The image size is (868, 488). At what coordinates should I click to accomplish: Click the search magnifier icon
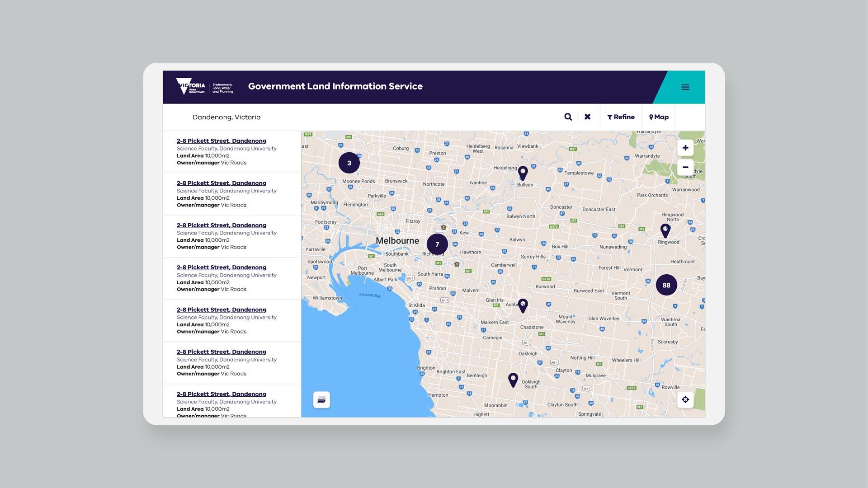click(568, 117)
